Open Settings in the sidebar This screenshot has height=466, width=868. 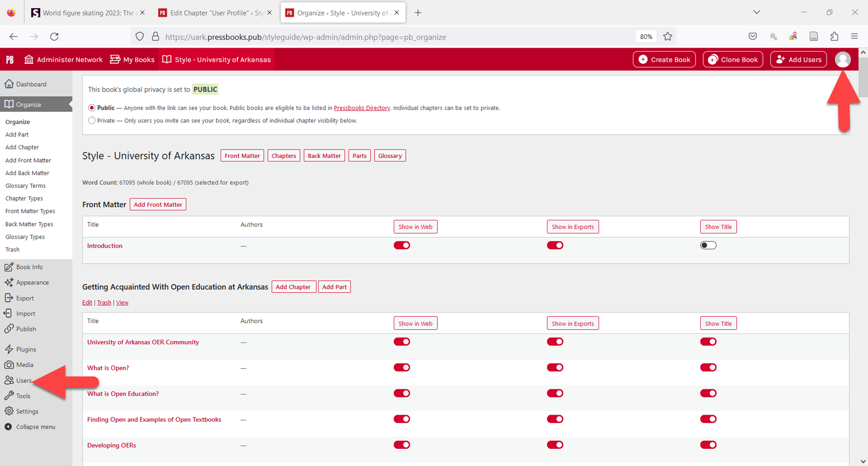(x=22, y=411)
